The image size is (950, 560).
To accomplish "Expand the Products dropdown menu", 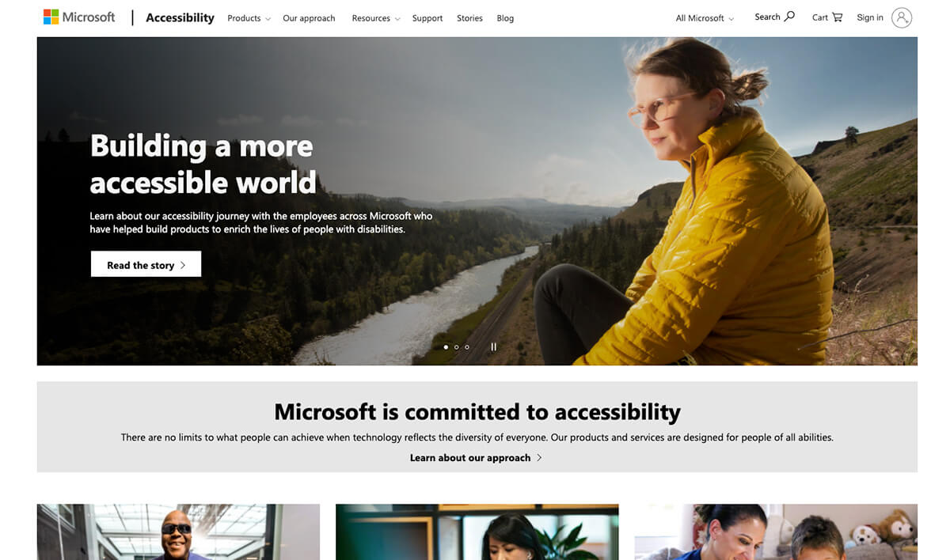I will tap(249, 18).
